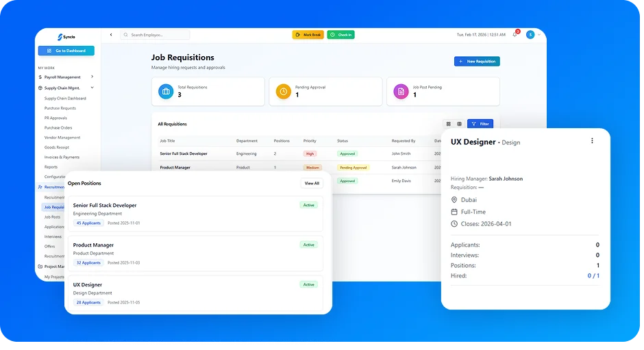Screen dimensions: 644x350
Task: Open the three-dot menu on UX Designer card
Action: 592,141
